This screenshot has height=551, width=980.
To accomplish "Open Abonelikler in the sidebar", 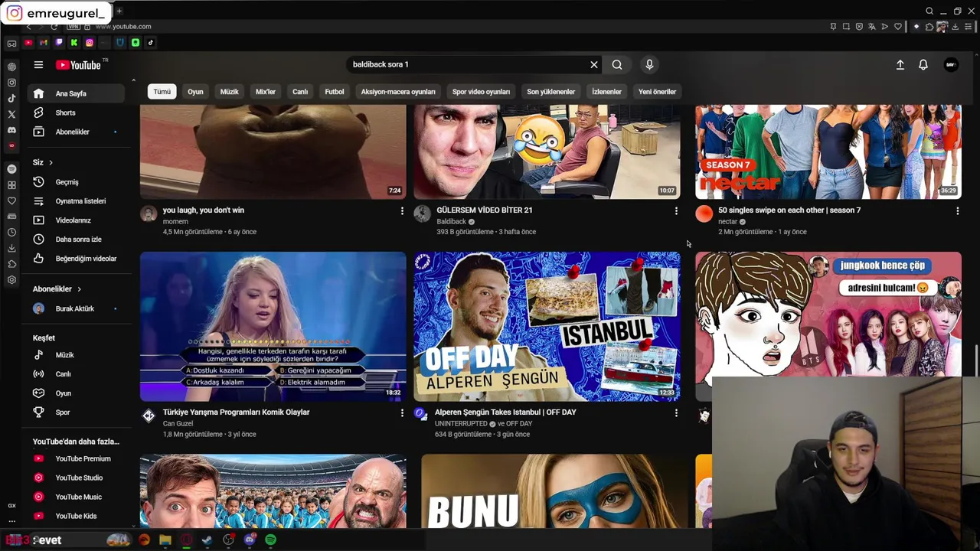I will click(x=76, y=132).
